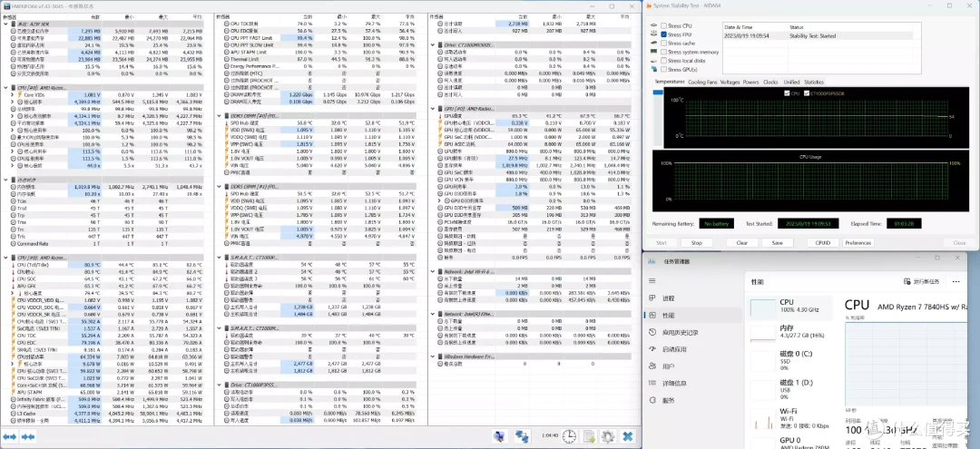Enable Stress system memory checkbox
980x449 pixels.
663,52
